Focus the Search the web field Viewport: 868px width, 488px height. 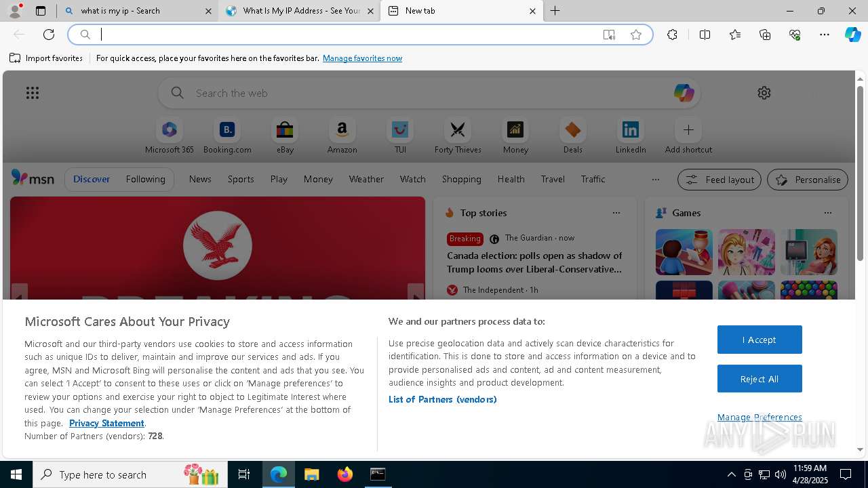pos(429,93)
